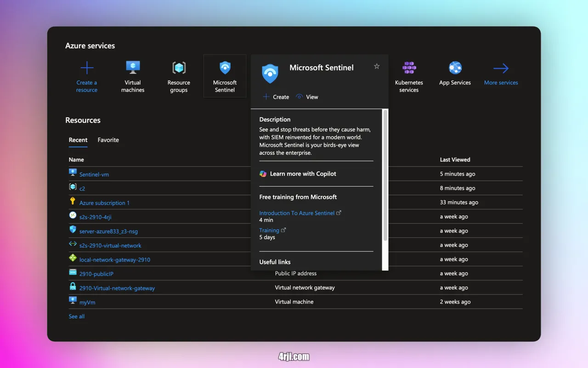Open the Resource groups service icon
Screen dimensions: 588x368
pyautogui.click(x=179, y=69)
